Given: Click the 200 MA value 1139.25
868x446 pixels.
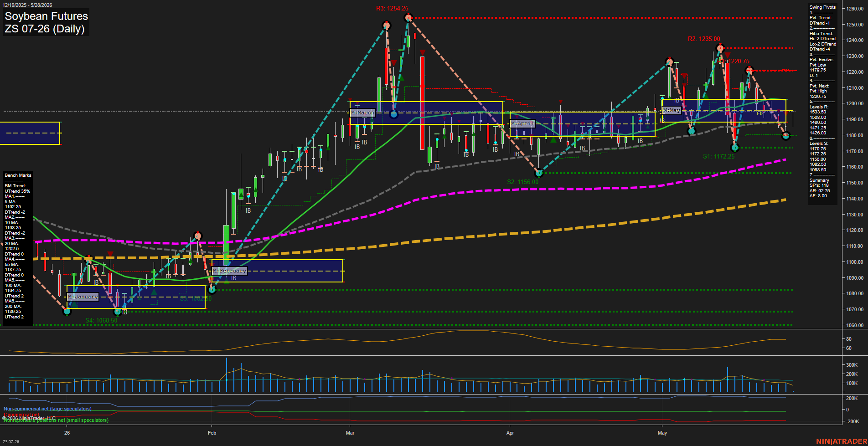Looking at the screenshot, I should point(13,312).
